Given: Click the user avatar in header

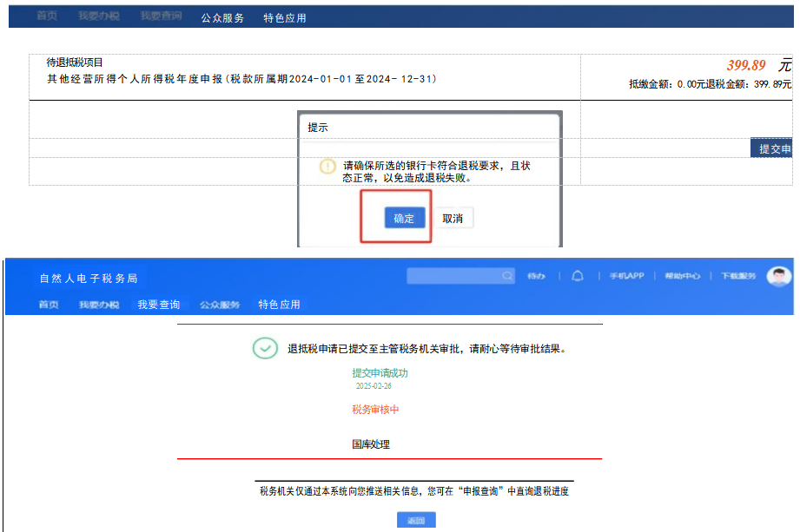Looking at the screenshot, I should tap(779, 276).
